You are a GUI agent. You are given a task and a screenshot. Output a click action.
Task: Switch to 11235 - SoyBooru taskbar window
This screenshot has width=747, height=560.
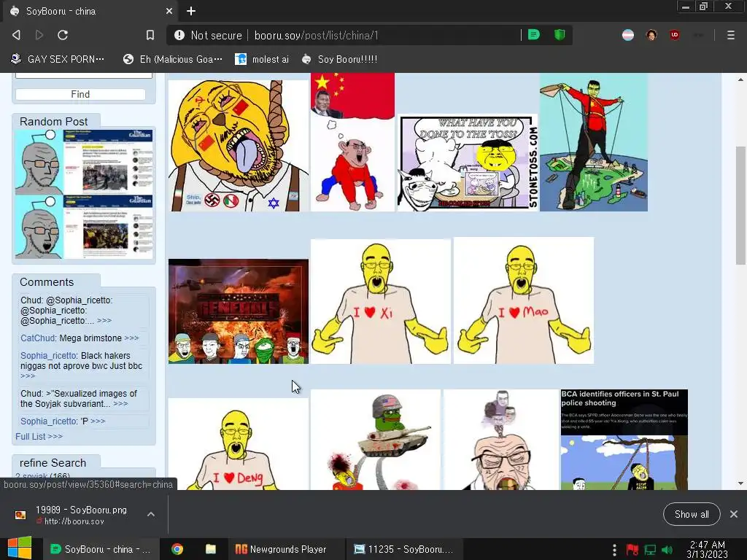pos(404,549)
